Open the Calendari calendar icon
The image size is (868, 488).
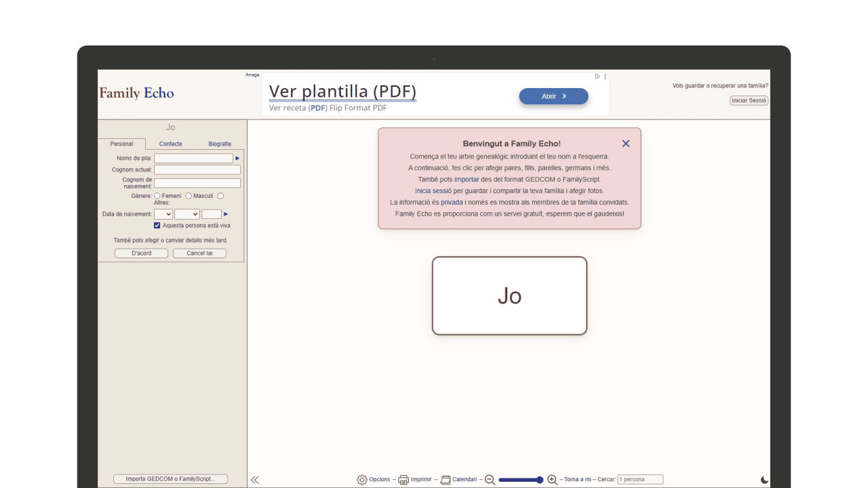(446, 480)
